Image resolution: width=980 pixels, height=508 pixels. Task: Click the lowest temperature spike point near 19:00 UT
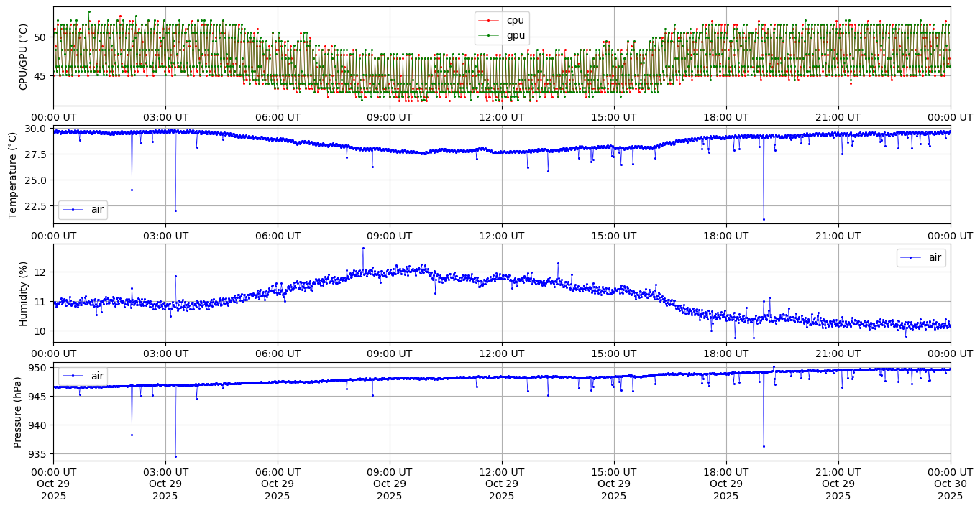tap(764, 219)
